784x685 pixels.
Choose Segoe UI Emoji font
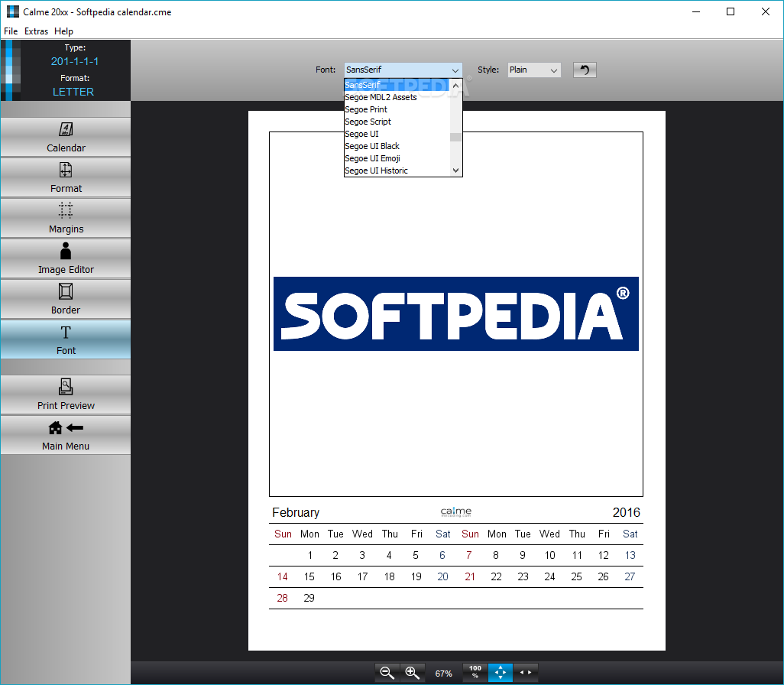(x=397, y=158)
